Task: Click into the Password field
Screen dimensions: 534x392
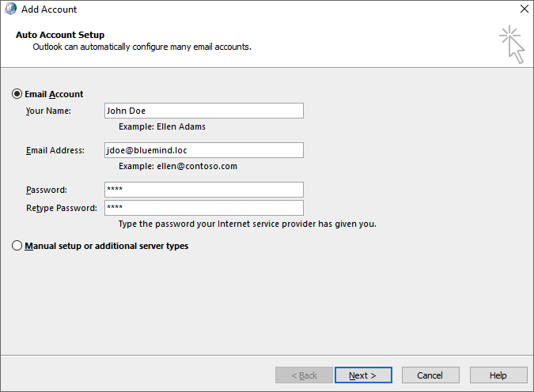Action: click(203, 190)
